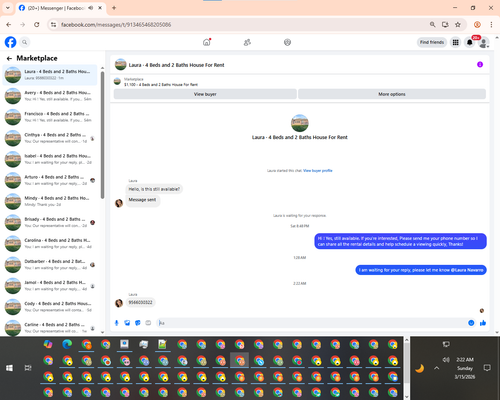
Task: Start a voice clip with microphone icon
Action: (117, 323)
